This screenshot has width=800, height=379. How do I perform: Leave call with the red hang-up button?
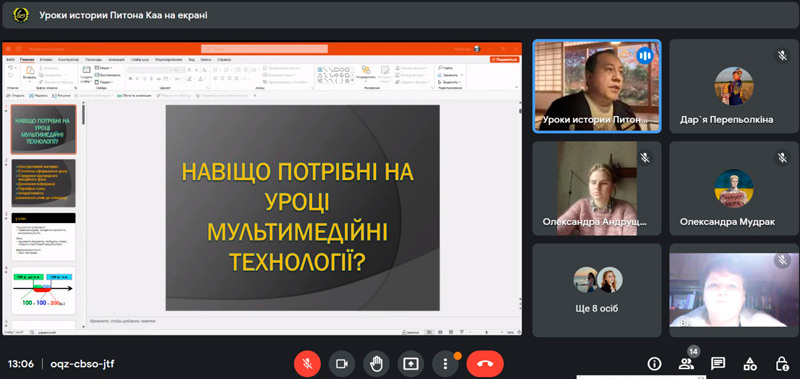coord(485,364)
